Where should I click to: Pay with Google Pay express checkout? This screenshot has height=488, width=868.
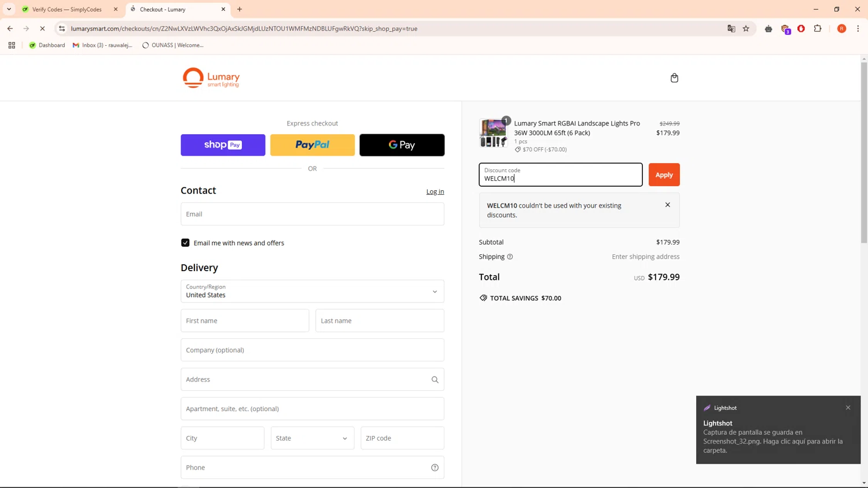click(x=402, y=145)
